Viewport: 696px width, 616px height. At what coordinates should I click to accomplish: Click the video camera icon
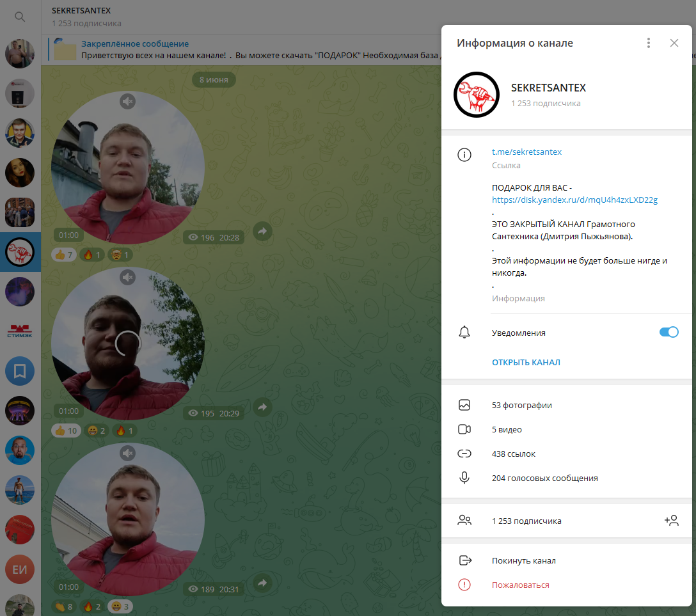point(464,429)
